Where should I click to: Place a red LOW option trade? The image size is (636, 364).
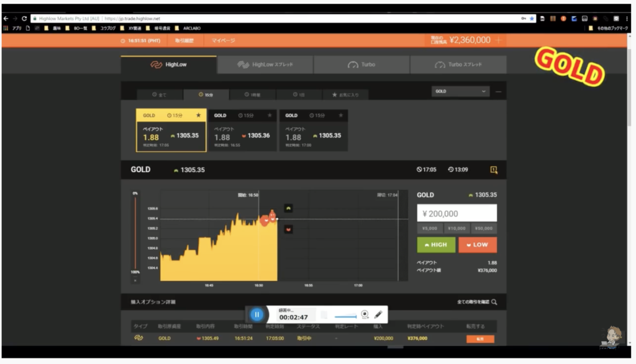(478, 245)
